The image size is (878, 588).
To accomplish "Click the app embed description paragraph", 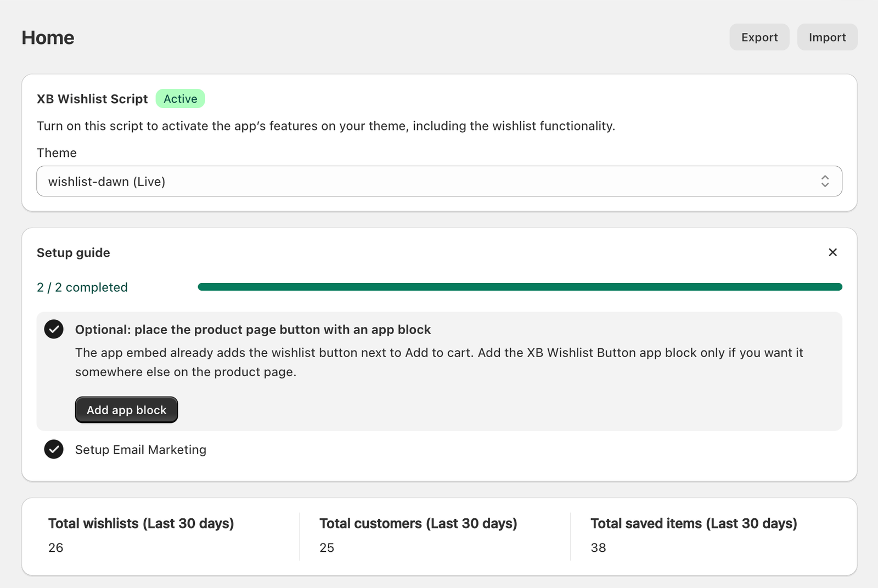I will tap(439, 362).
